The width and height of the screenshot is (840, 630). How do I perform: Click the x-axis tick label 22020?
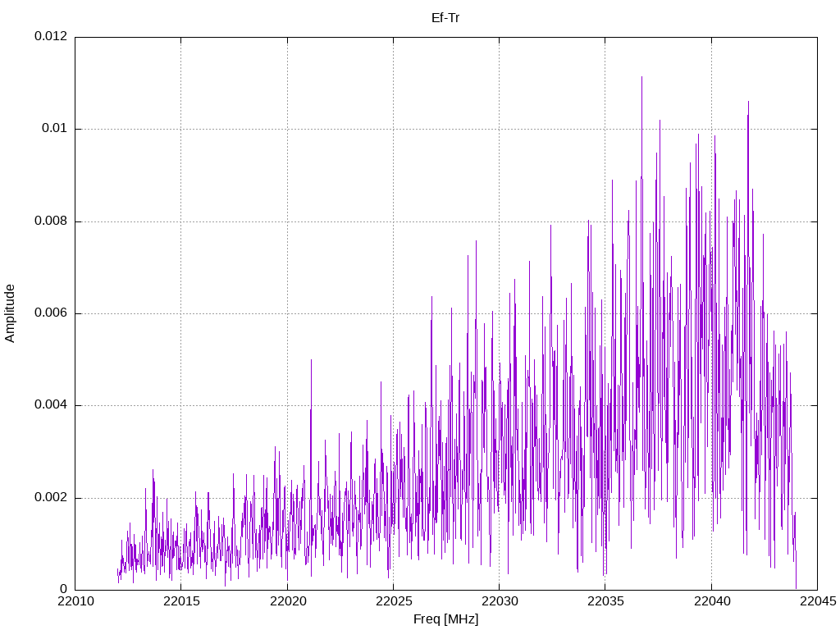(288, 601)
